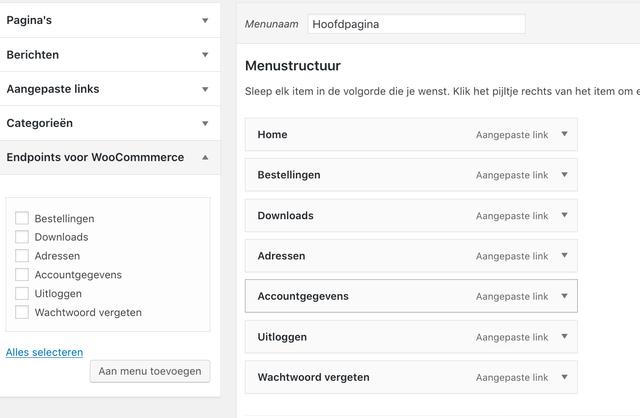The image size is (640, 418).
Task: Toggle the Uitloggen endpoint checkbox
Action: 22,294
